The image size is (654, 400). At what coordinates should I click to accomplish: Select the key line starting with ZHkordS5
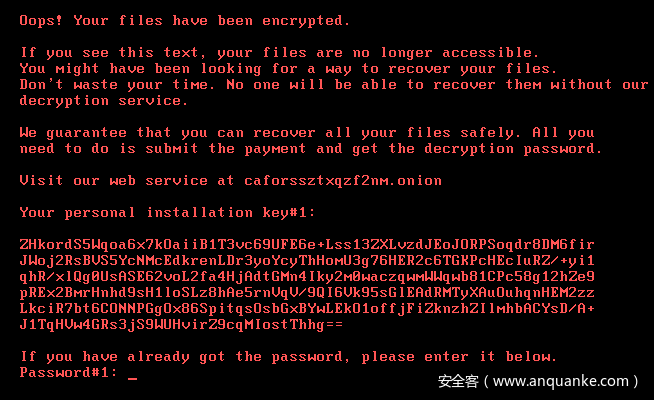point(306,244)
